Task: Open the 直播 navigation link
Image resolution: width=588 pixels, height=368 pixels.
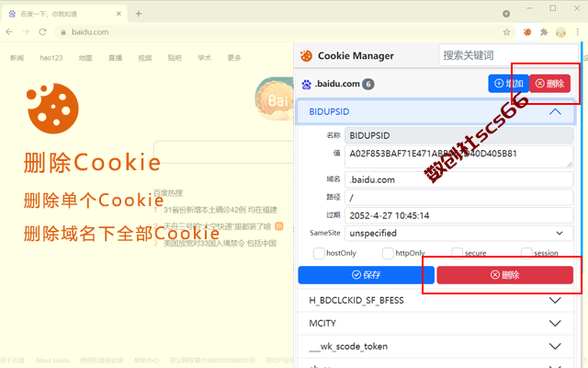Action: [115, 58]
